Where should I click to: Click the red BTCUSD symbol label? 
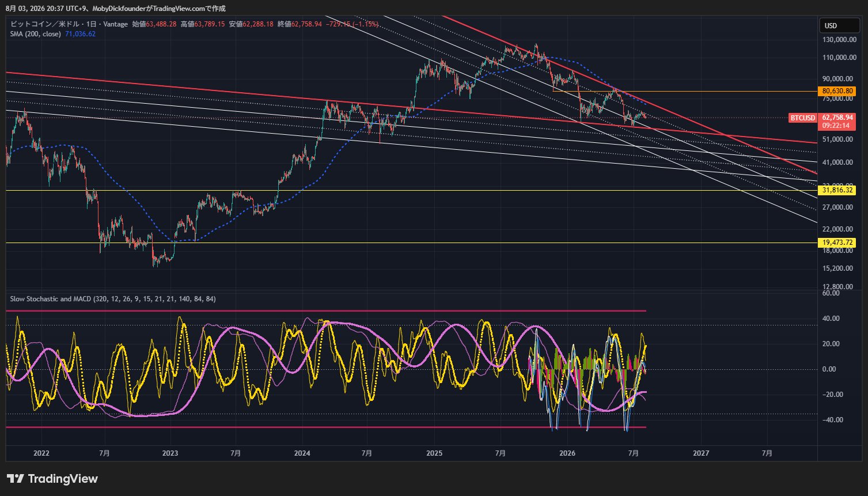(802, 118)
